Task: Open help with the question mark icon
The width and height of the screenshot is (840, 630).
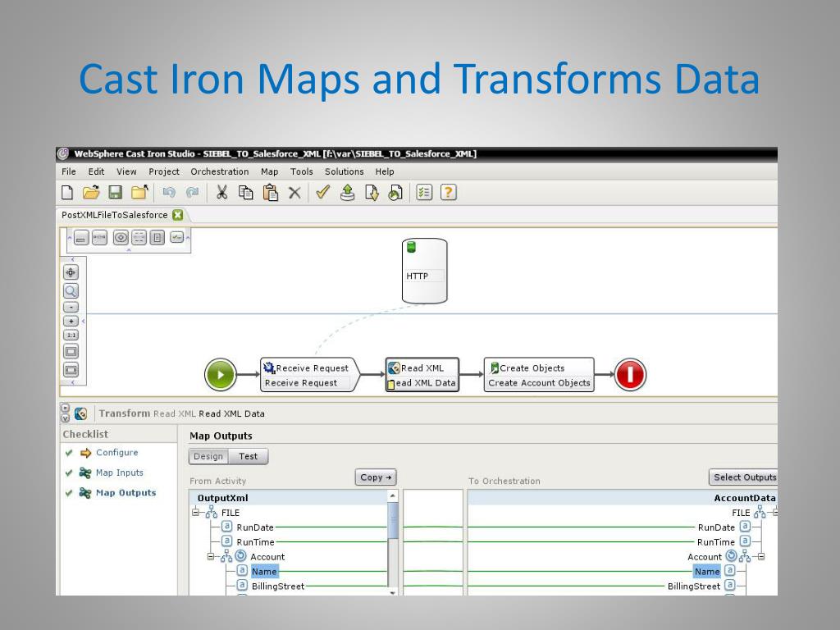Action: [449, 192]
